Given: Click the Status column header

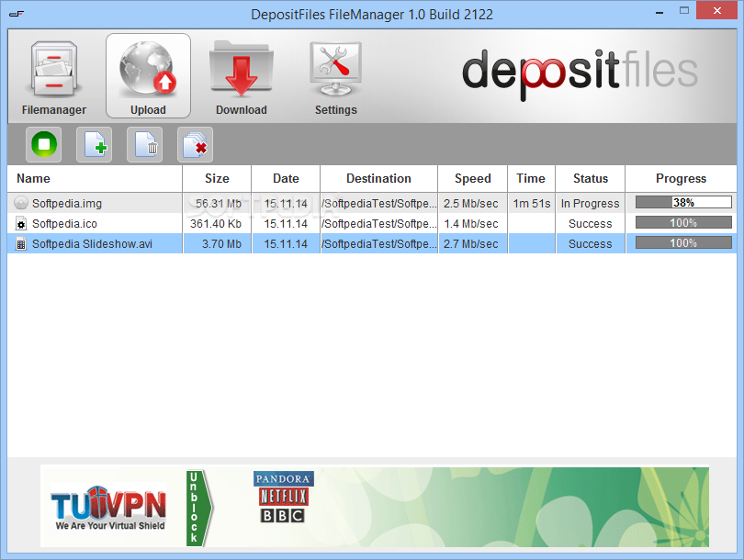Looking at the screenshot, I should click(591, 179).
